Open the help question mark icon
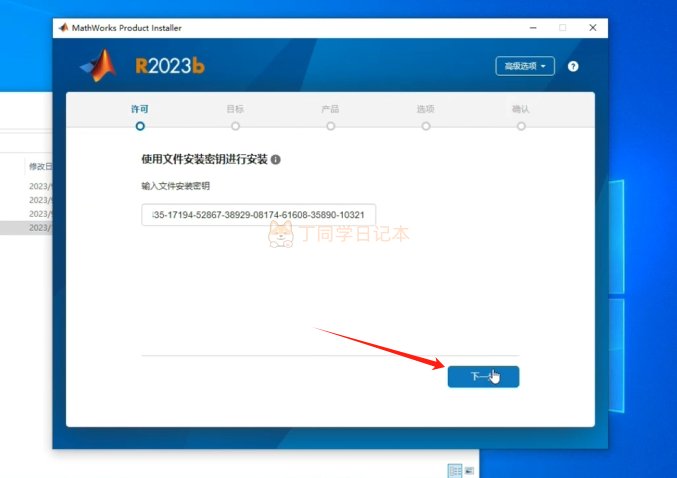Image resolution: width=677 pixels, height=478 pixels. pyautogui.click(x=573, y=66)
